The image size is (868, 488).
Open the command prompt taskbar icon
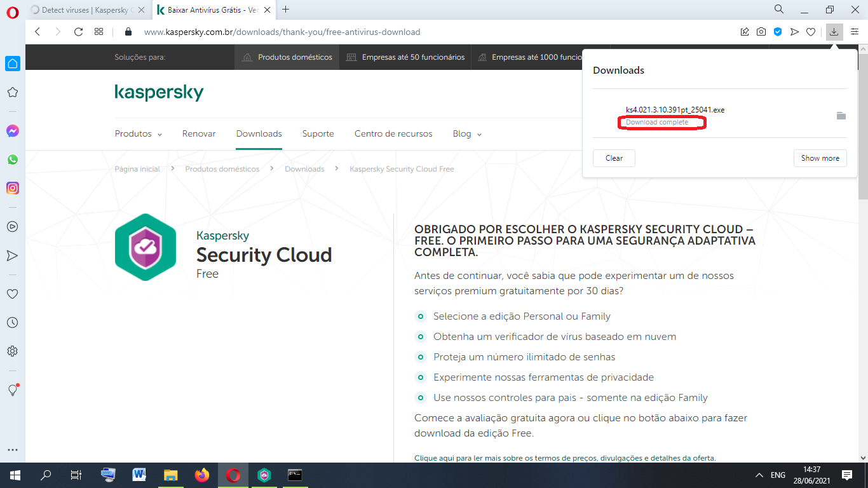[295, 475]
